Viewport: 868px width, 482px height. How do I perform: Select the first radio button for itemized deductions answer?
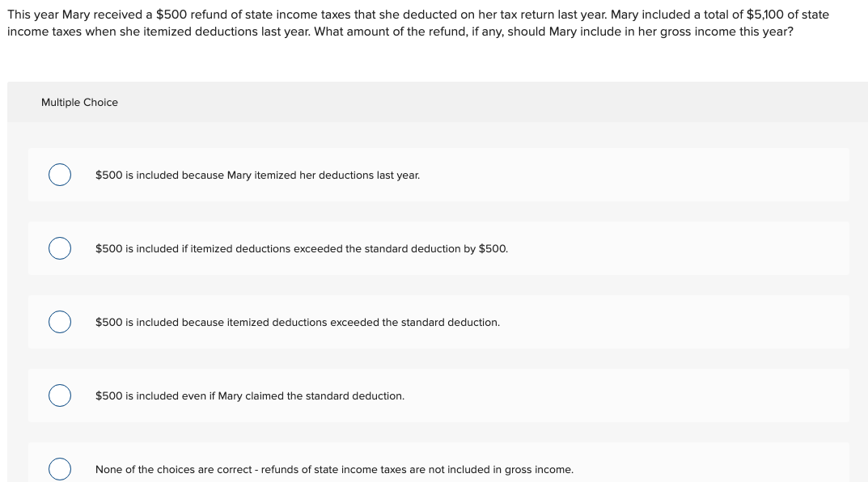[x=59, y=174]
